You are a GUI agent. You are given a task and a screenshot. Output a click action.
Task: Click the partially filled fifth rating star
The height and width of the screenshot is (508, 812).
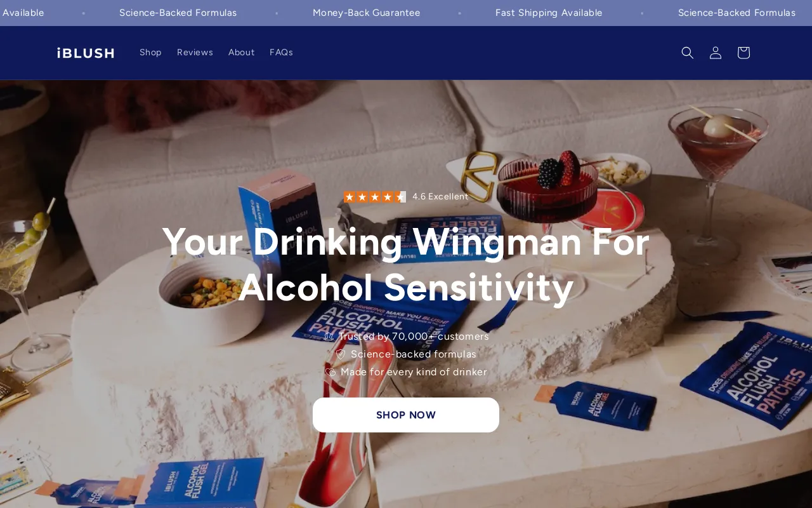tap(400, 197)
